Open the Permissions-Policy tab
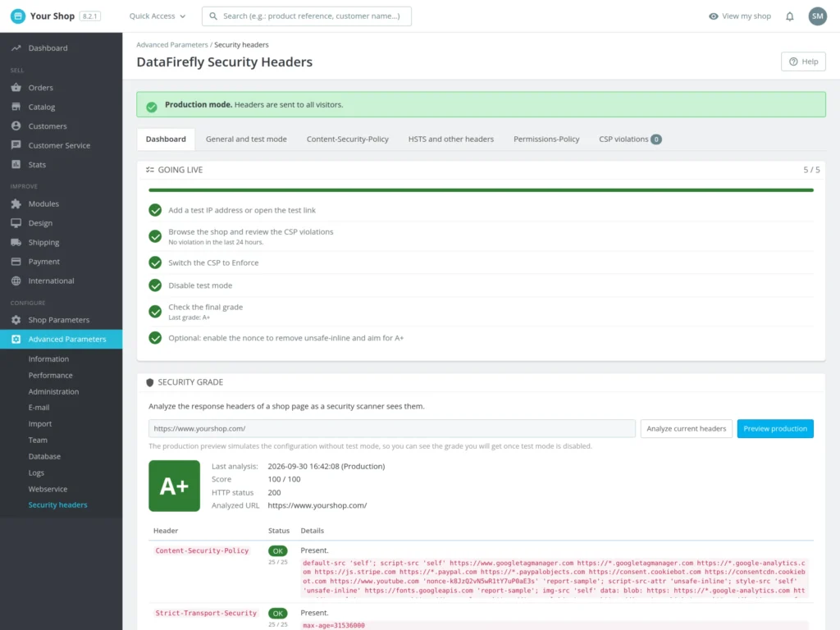The image size is (840, 630). pos(546,139)
